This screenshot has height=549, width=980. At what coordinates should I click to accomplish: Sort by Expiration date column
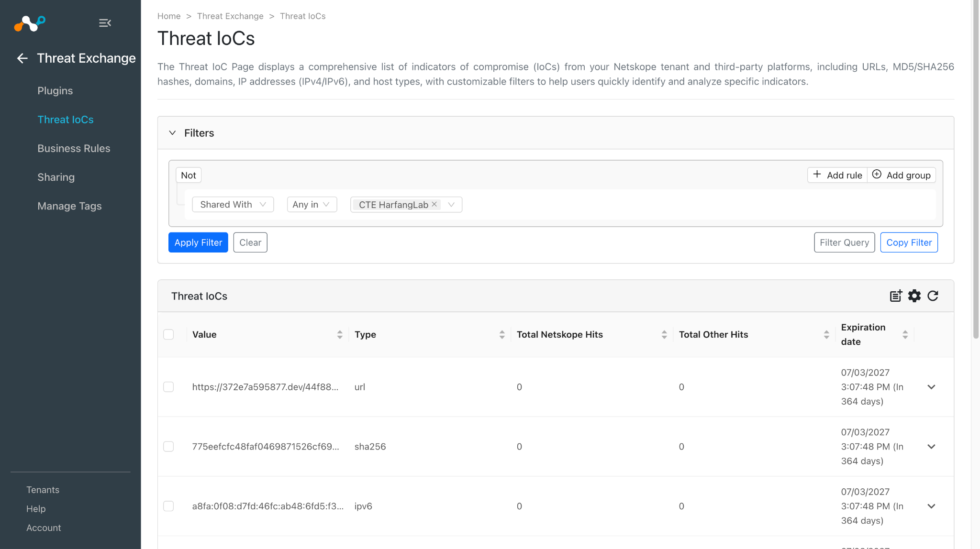tap(905, 335)
